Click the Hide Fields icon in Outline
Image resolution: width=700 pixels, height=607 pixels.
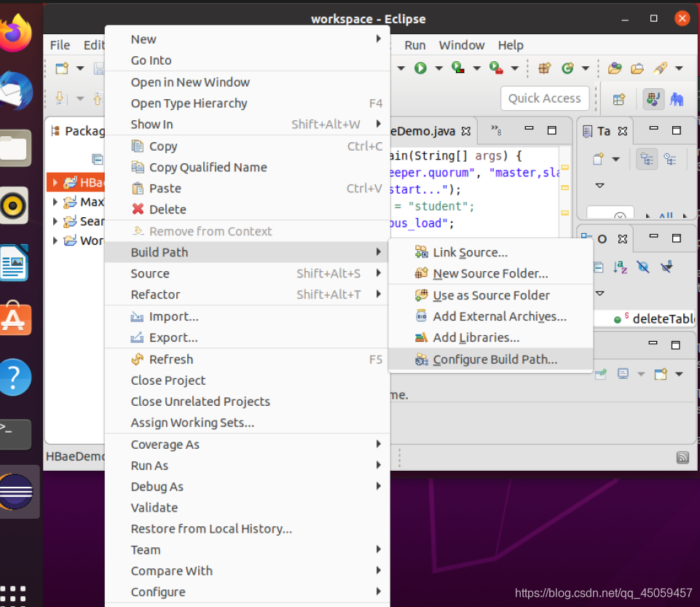pos(643,267)
